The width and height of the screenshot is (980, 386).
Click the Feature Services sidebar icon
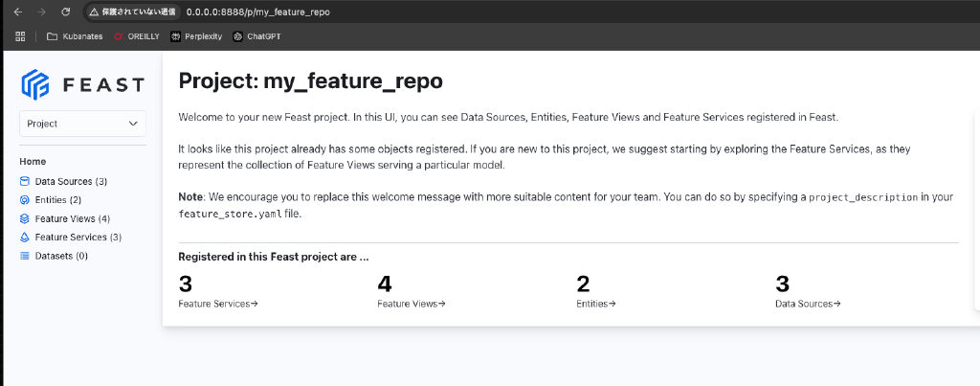(x=25, y=238)
